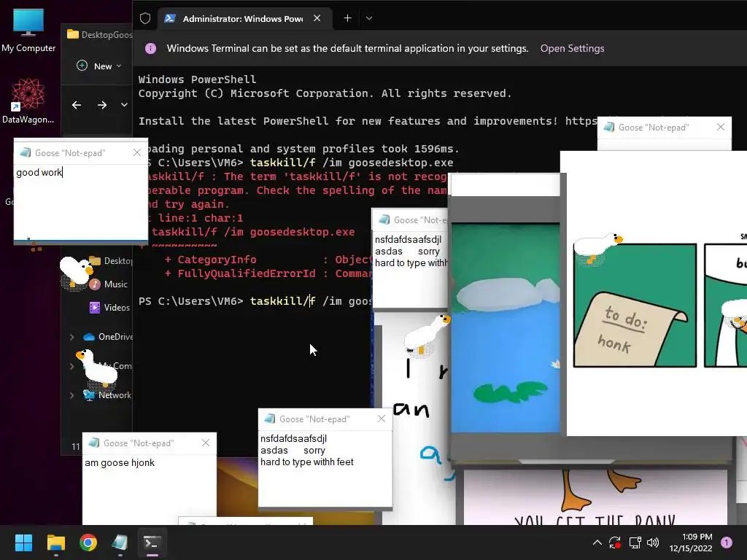Close the empty Goose Not-epad at right
This screenshot has width=747, height=560.
(x=721, y=127)
